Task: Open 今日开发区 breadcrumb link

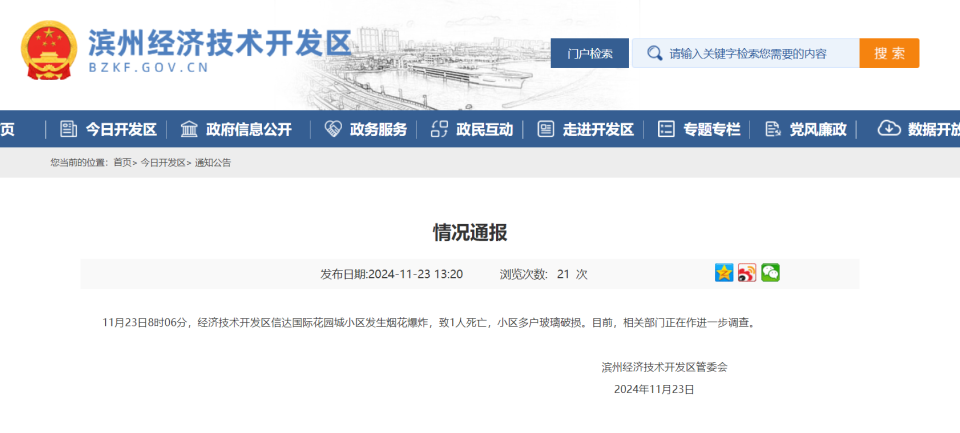Action: 163,162
